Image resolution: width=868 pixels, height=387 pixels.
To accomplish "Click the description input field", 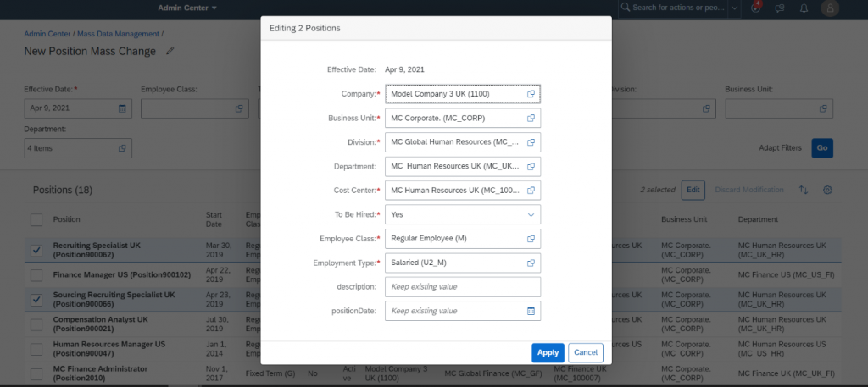I will pyautogui.click(x=463, y=287).
